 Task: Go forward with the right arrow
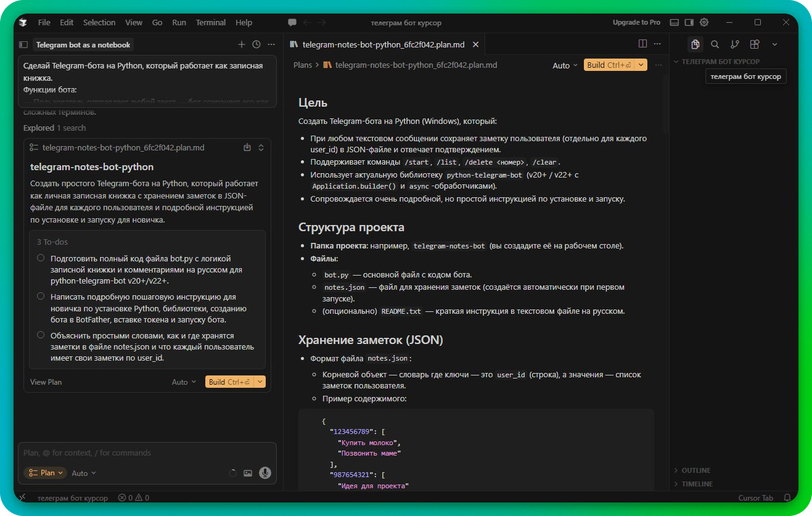[x=322, y=22]
